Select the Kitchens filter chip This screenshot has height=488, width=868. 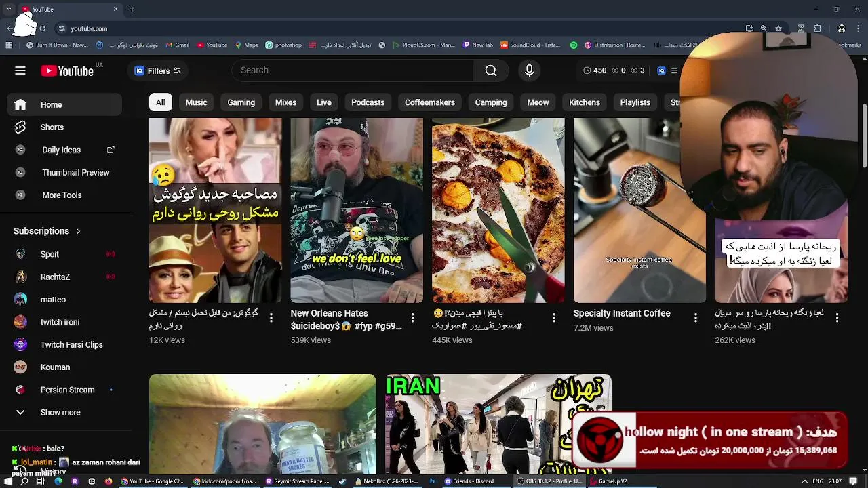click(x=585, y=102)
